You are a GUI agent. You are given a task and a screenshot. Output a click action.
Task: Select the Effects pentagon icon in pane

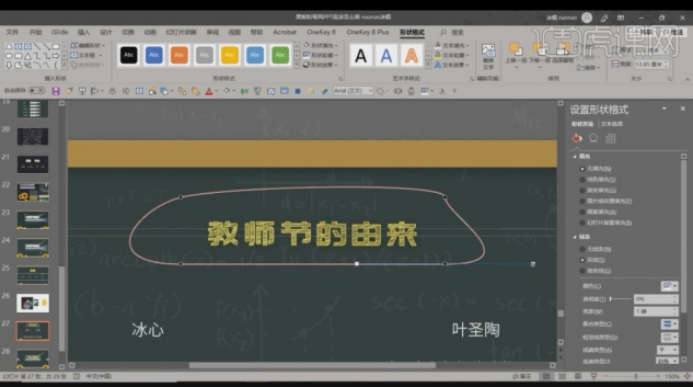(x=594, y=138)
